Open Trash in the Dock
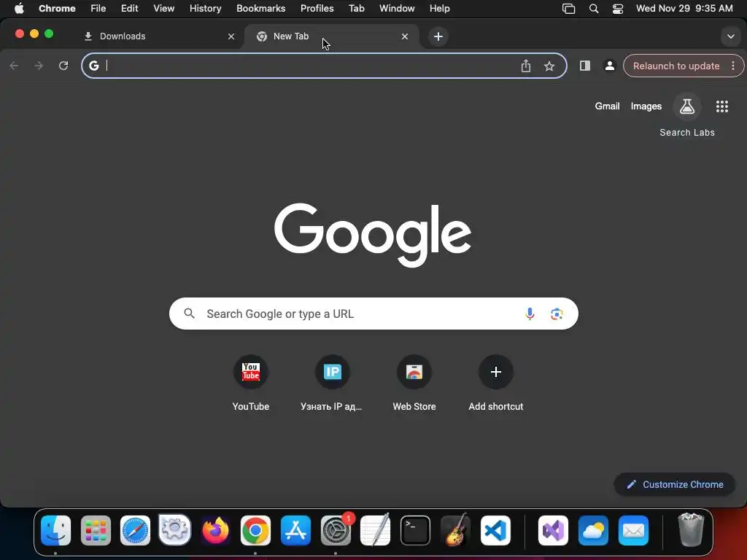Viewport: 747px width, 560px height. click(691, 530)
